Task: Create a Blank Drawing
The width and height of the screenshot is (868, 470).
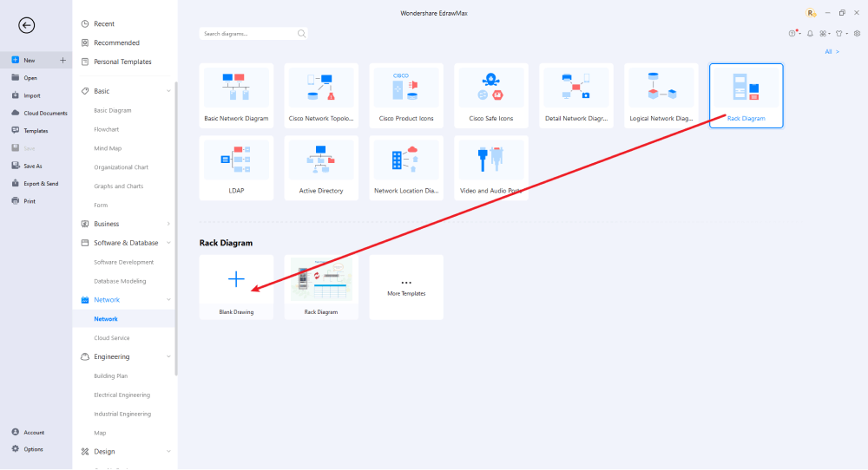Action: (236, 287)
